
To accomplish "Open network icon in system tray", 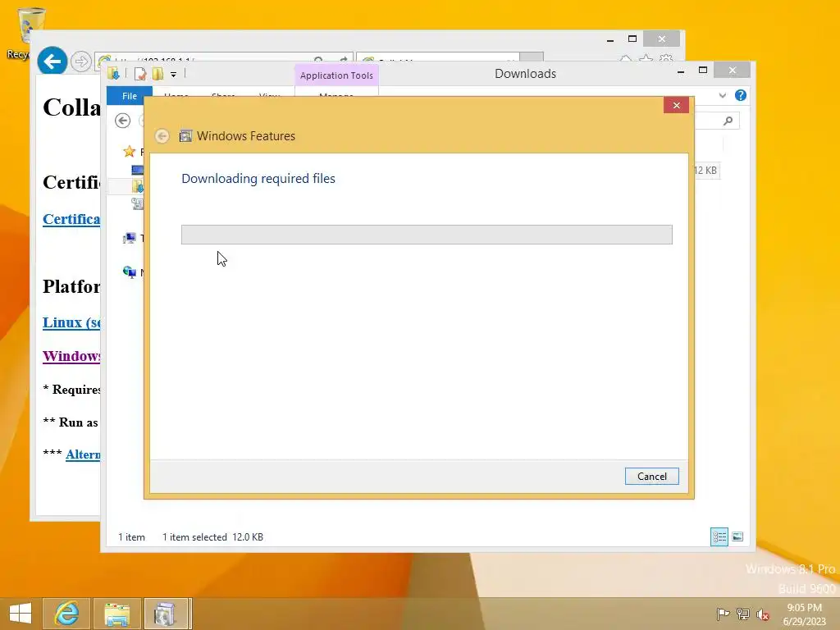I will pyautogui.click(x=743, y=614).
